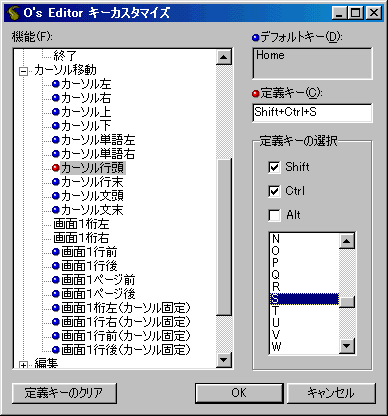
Task: Choose key V in key list
Action: pos(304,335)
